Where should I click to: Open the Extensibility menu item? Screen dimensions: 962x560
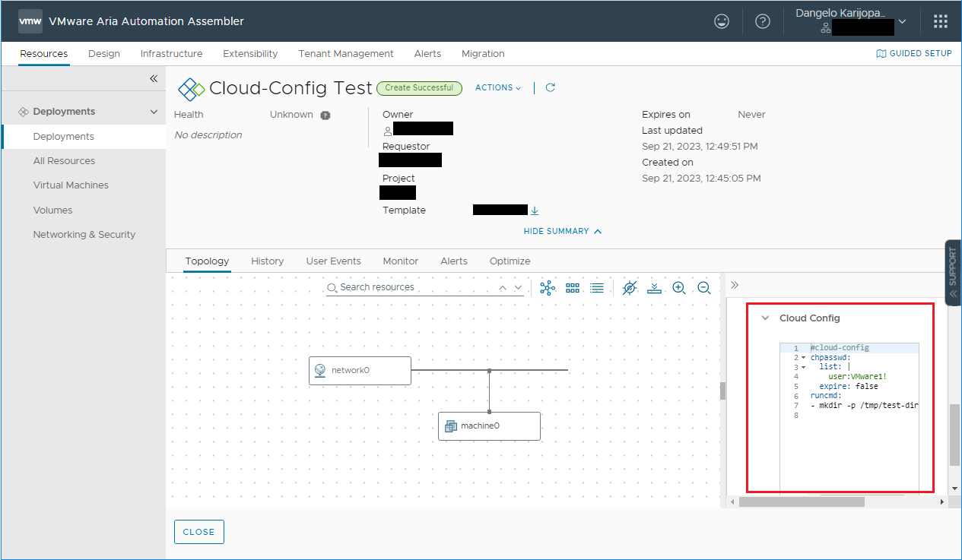coord(250,53)
